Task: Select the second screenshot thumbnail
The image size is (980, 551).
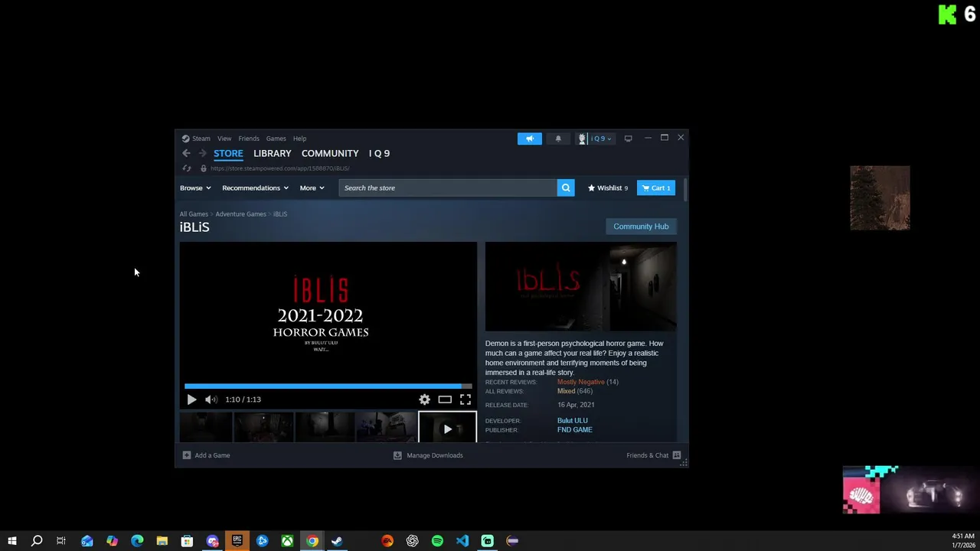Action: pyautogui.click(x=263, y=427)
